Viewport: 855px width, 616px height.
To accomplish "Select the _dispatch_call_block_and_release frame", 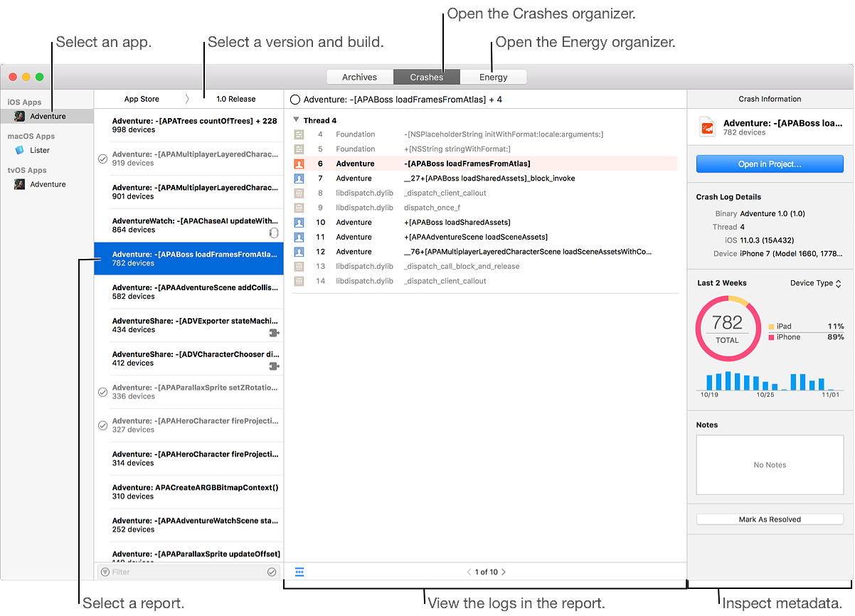I will pos(485,266).
